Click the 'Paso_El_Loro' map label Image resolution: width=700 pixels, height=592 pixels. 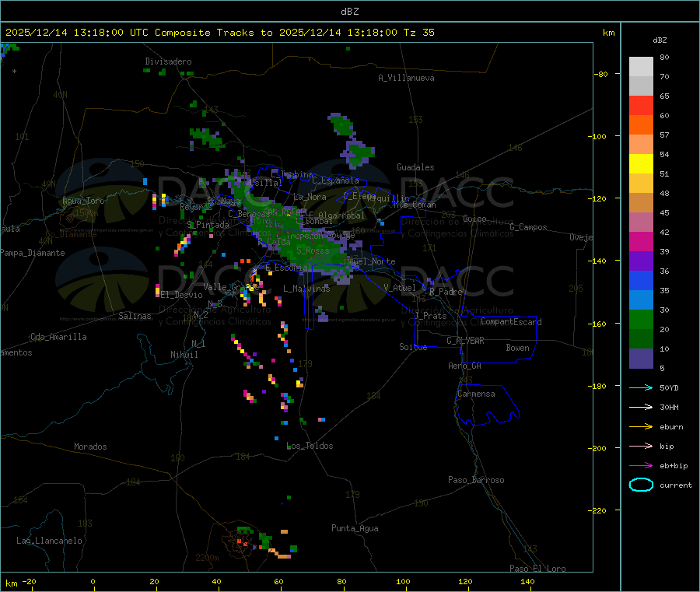point(537,569)
